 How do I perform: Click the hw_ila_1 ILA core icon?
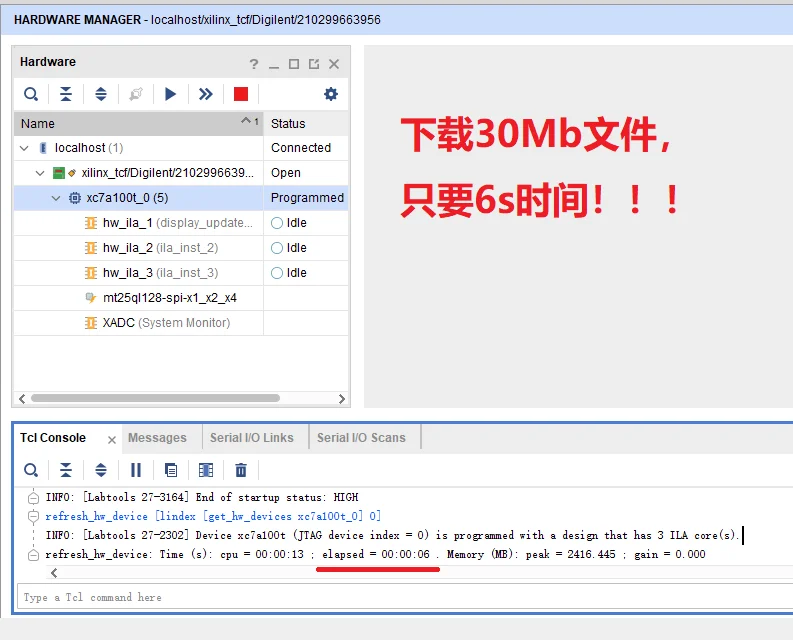pos(91,223)
